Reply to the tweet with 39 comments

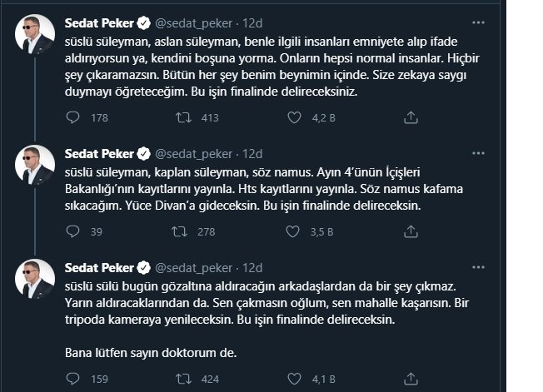[x=72, y=231]
